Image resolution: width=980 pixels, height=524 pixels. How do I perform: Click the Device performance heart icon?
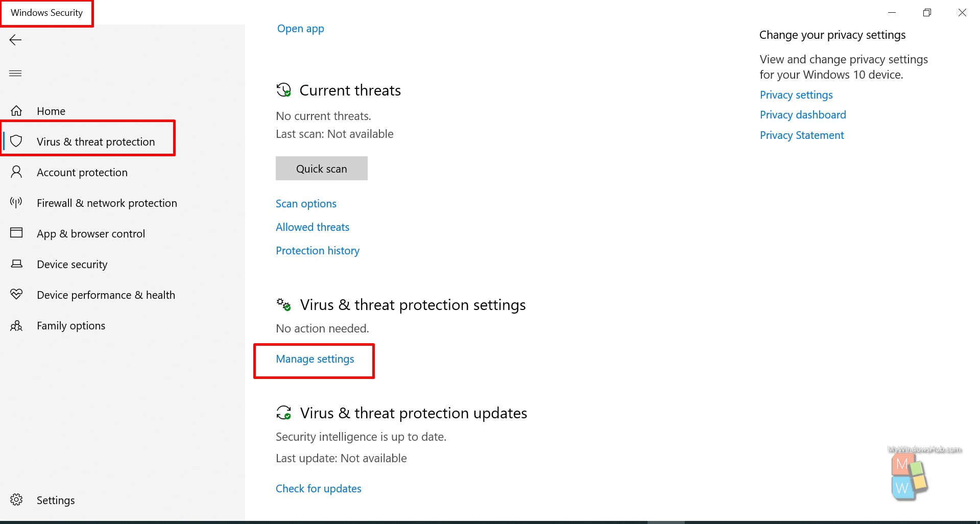[16, 294]
